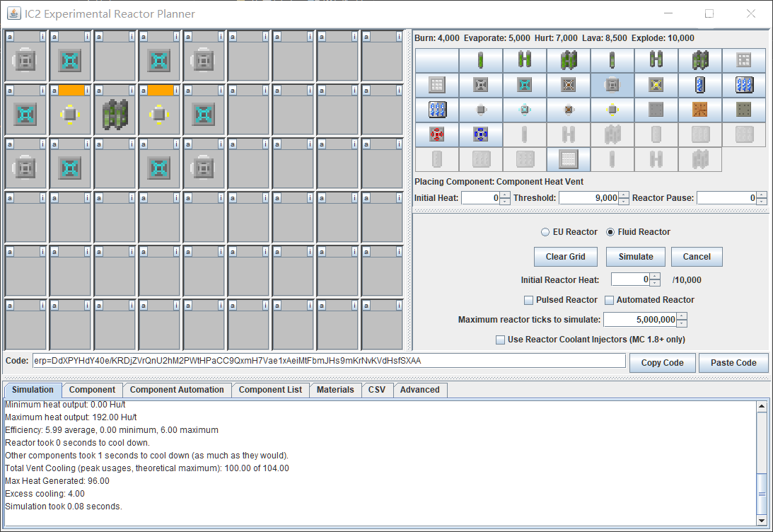773x532 pixels.
Task: Decrease Reactor Pause with down arrow
Action: [x=762, y=201]
